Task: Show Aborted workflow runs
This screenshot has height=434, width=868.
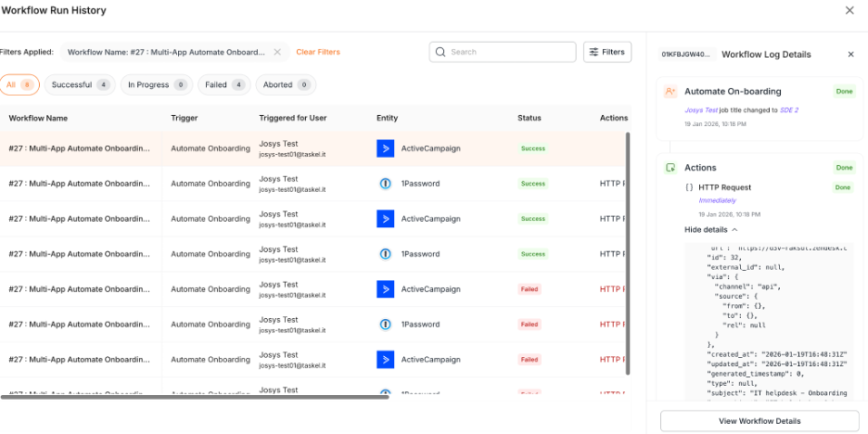Action: (x=286, y=84)
